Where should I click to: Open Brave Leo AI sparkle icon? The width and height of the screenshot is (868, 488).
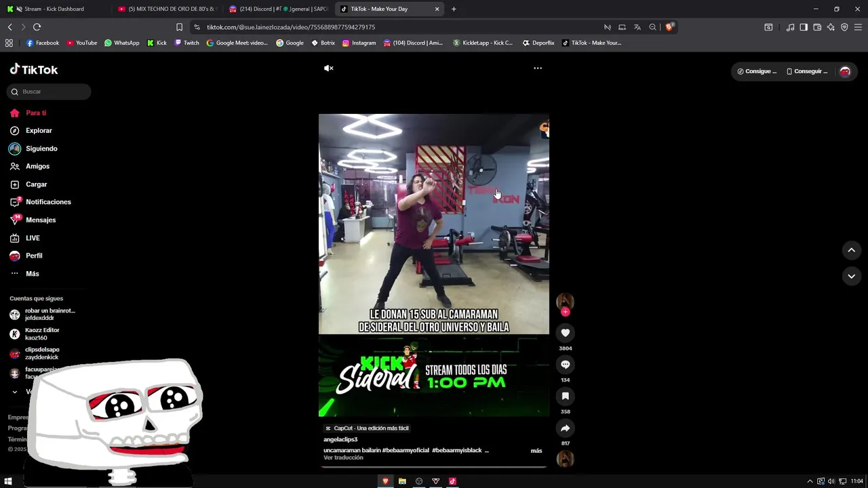[831, 27]
